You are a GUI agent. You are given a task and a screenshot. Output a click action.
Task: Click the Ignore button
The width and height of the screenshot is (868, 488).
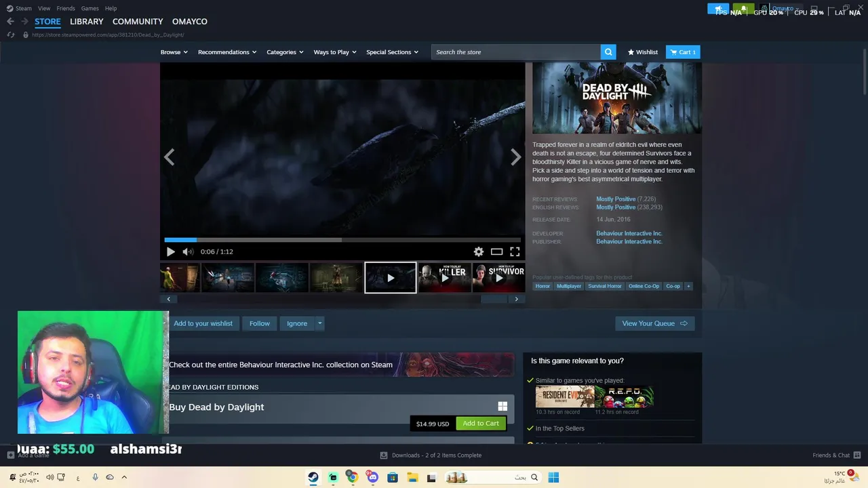coord(297,323)
